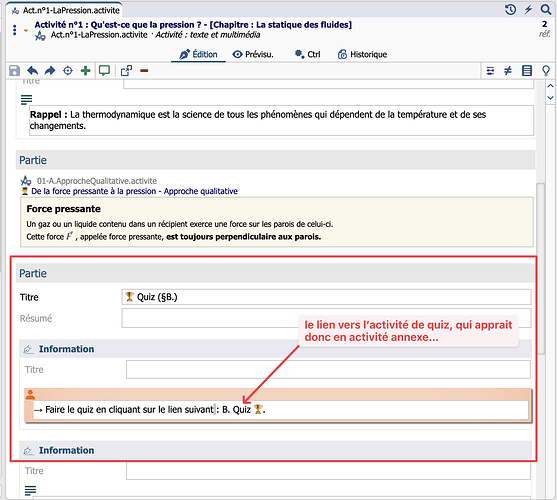Click the Faire le quiz text line
The height and width of the screenshot is (500, 557).
pos(280,410)
